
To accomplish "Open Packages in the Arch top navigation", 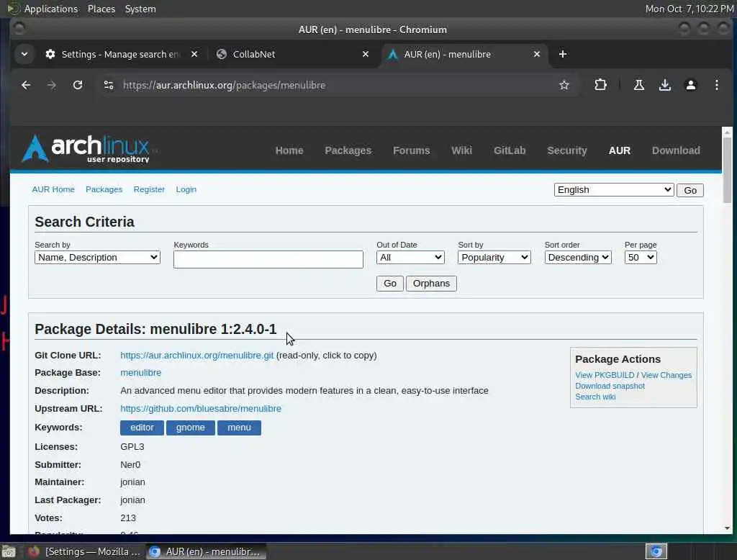I will [348, 150].
